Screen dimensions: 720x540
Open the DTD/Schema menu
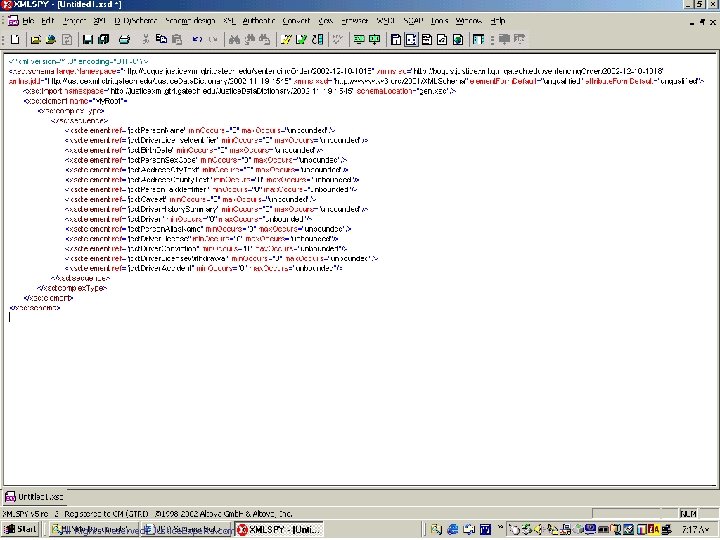135,21
